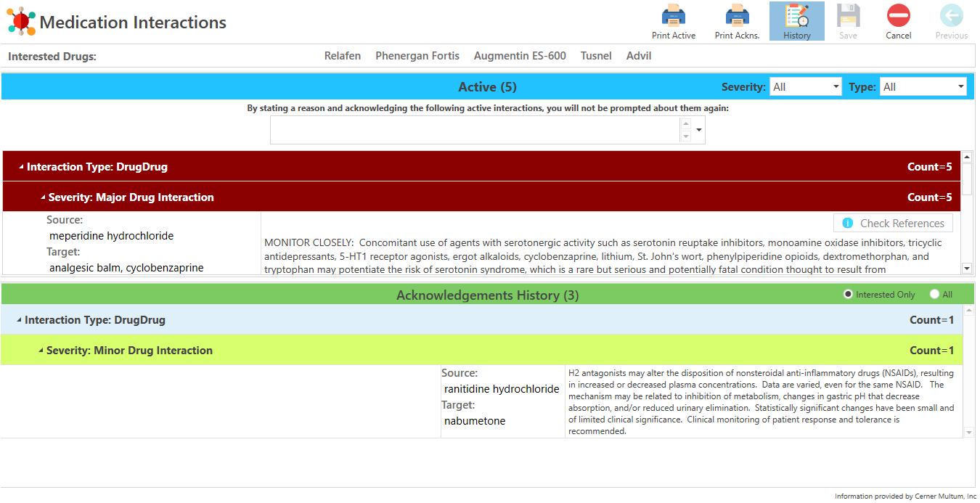Collapse the Severity: Major Drug Interaction group

[x=43, y=197]
